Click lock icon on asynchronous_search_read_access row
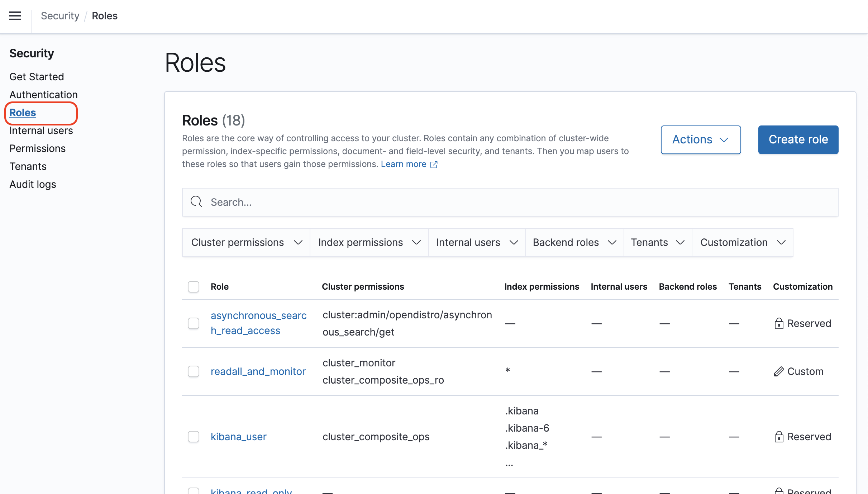 [778, 323]
